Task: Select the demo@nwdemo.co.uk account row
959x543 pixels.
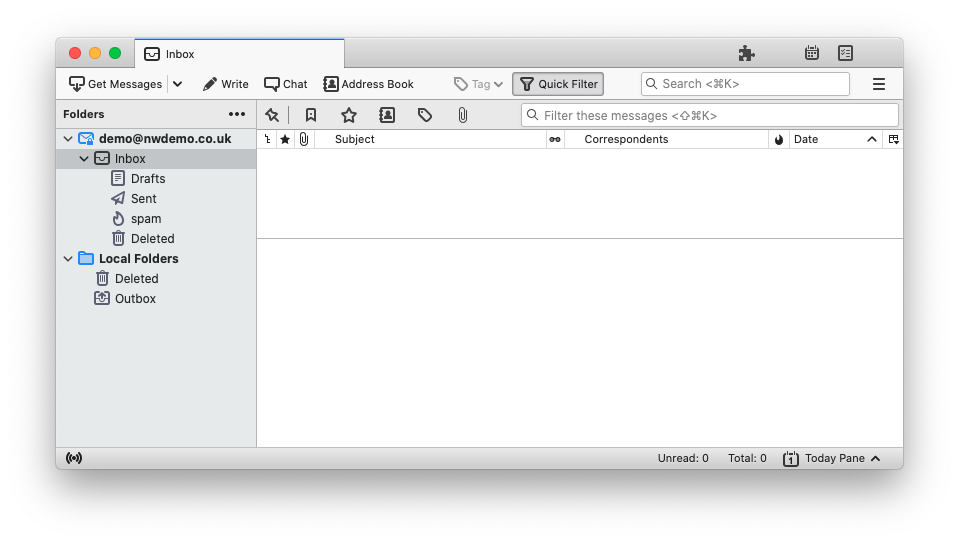Action: point(156,139)
